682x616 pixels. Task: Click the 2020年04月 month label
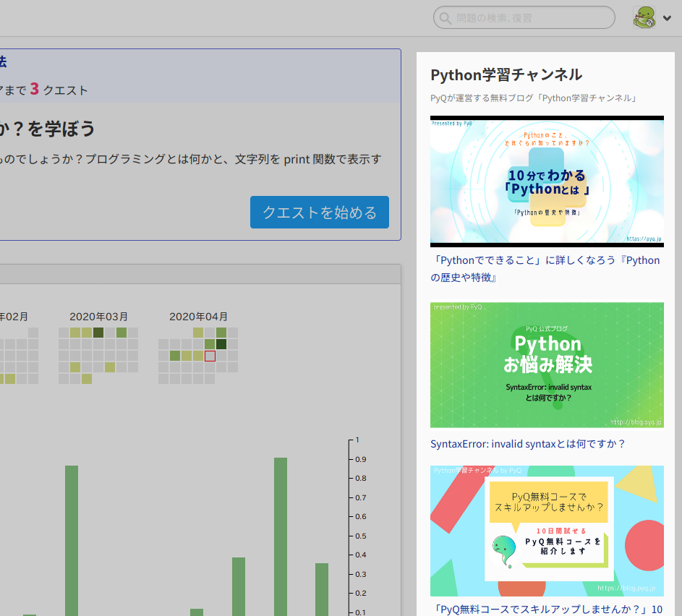198,317
